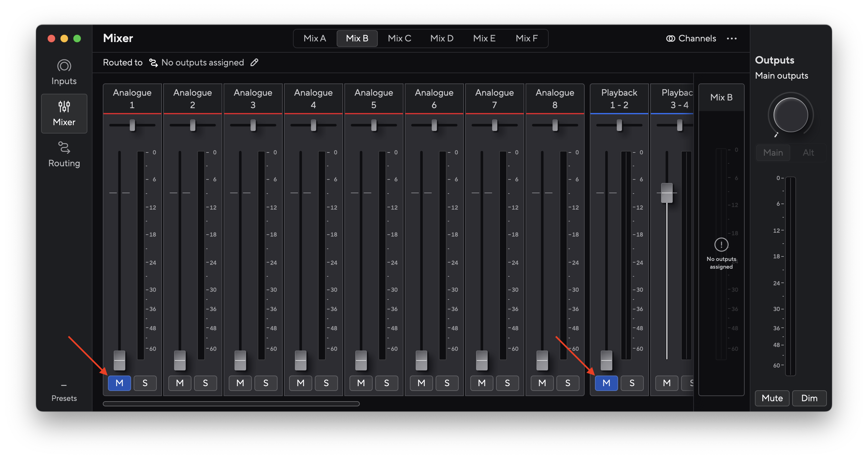Image resolution: width=868 pixels, height=459 pixels.
Task: Click the Main outputs volume knob
Action: [790, 115]
